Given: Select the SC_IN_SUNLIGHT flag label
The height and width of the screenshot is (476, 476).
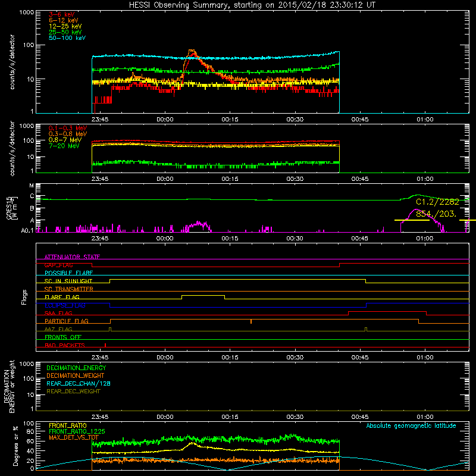Looking at the screenshot, I should 68,281.
